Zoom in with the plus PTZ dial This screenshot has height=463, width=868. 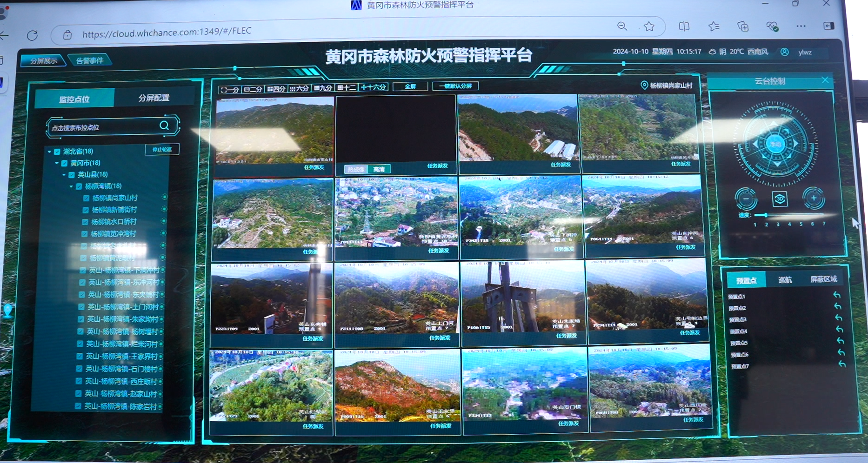(x=814, y=198)
